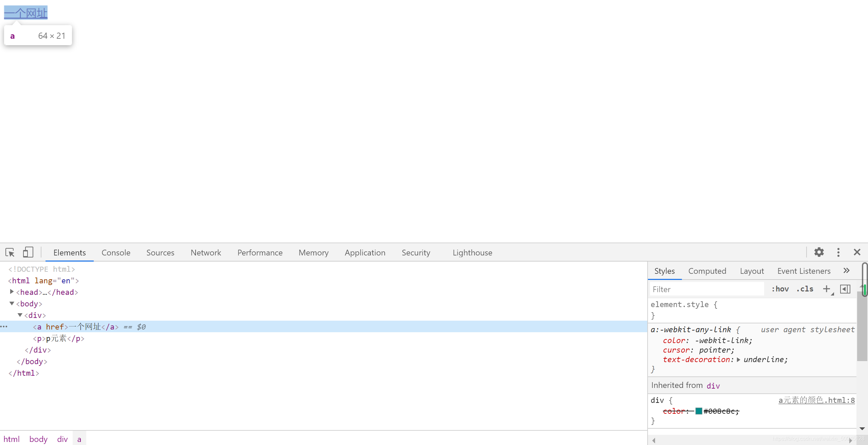Expand the text-decoration shorthand triangle

pos(738,360)
